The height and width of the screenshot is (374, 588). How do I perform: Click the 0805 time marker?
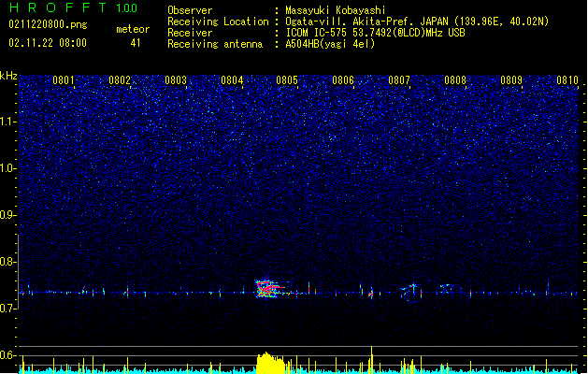[287, 80]
